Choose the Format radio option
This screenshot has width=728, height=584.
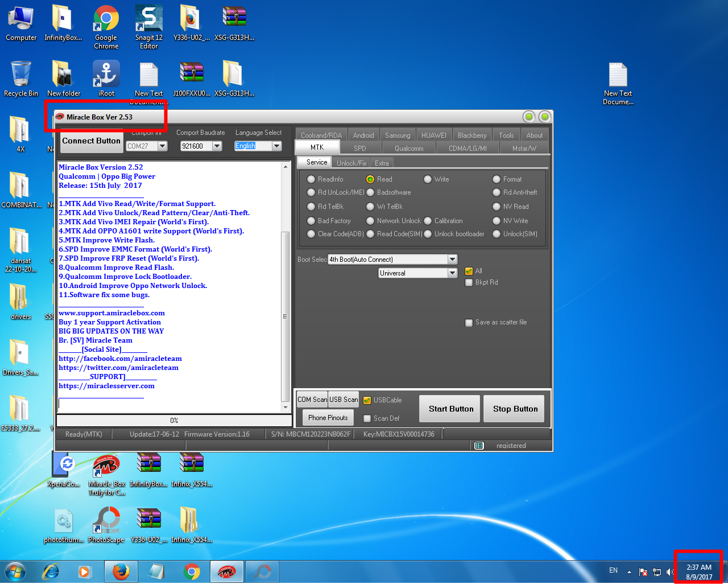[497, 179]
